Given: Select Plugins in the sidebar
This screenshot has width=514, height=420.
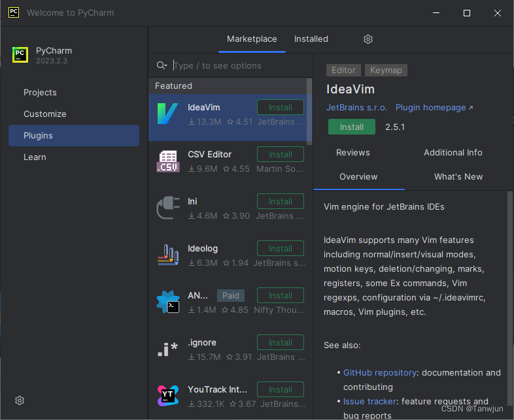Looking at the screenshot, I should (x=74, y=135).
